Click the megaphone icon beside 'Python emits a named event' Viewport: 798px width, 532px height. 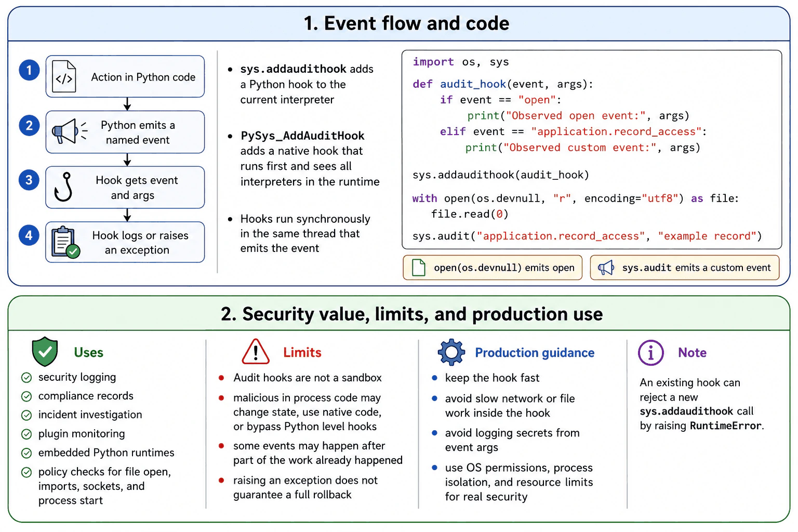69,131
